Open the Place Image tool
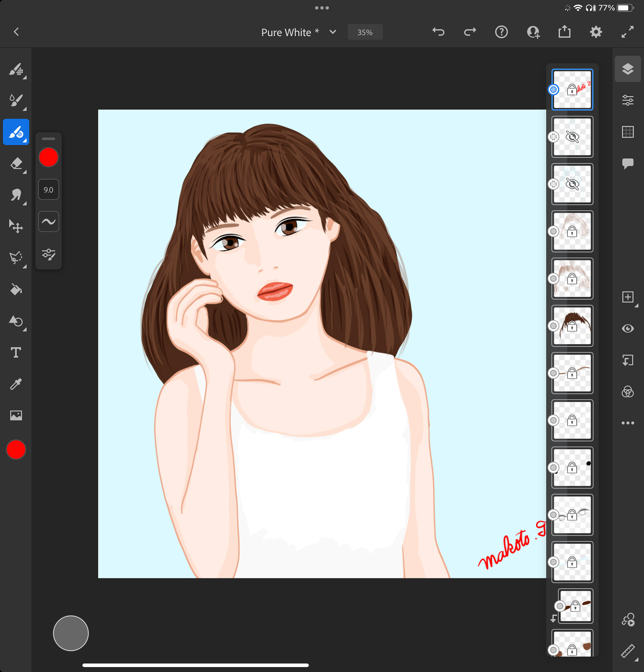Viewport: 644px width, 672px height. click(x=16, y=415)
